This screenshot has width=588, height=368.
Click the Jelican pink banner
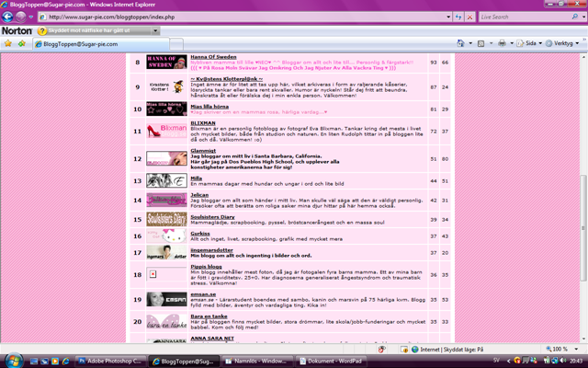(166, 201)
